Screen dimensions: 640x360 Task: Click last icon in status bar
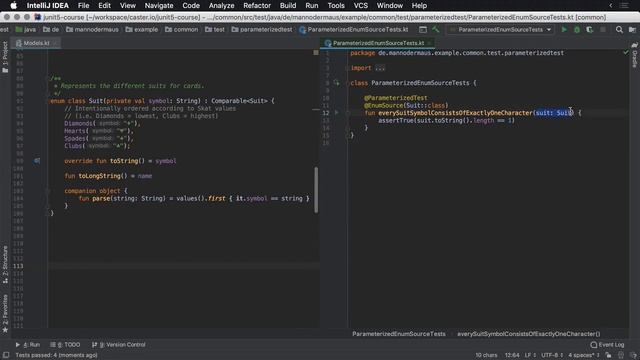[x=633, y=355]
